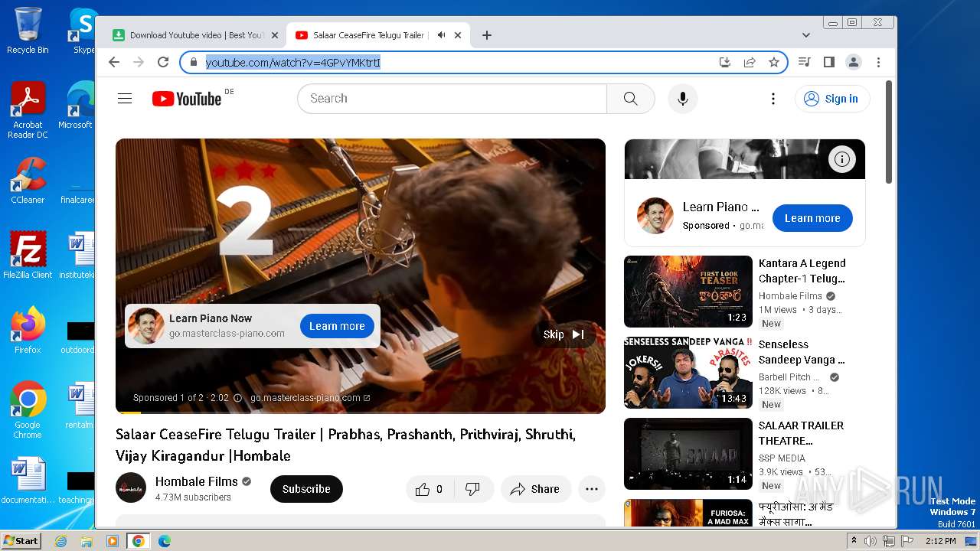The height and width of the screenshot is (551, 980).
Task: Open the system volume tray icon
Action: tap(871, 541)
